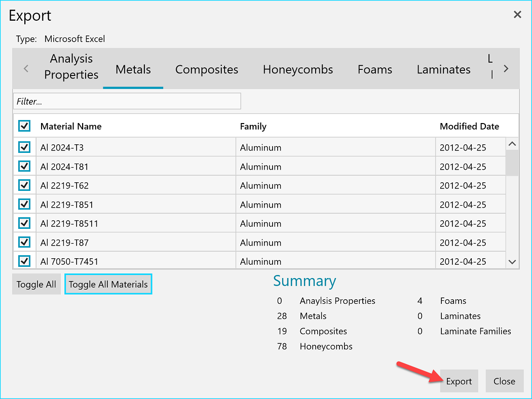Open the Laminates tab
This screenshot has width=532, height=399.
point(443,69)
